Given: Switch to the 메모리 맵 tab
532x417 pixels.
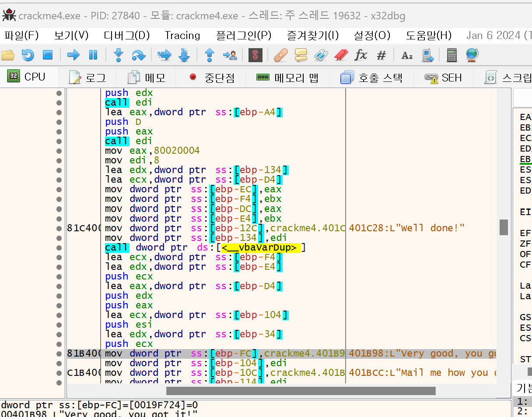Looking at the screenshot, I should (x=287, y=78).
